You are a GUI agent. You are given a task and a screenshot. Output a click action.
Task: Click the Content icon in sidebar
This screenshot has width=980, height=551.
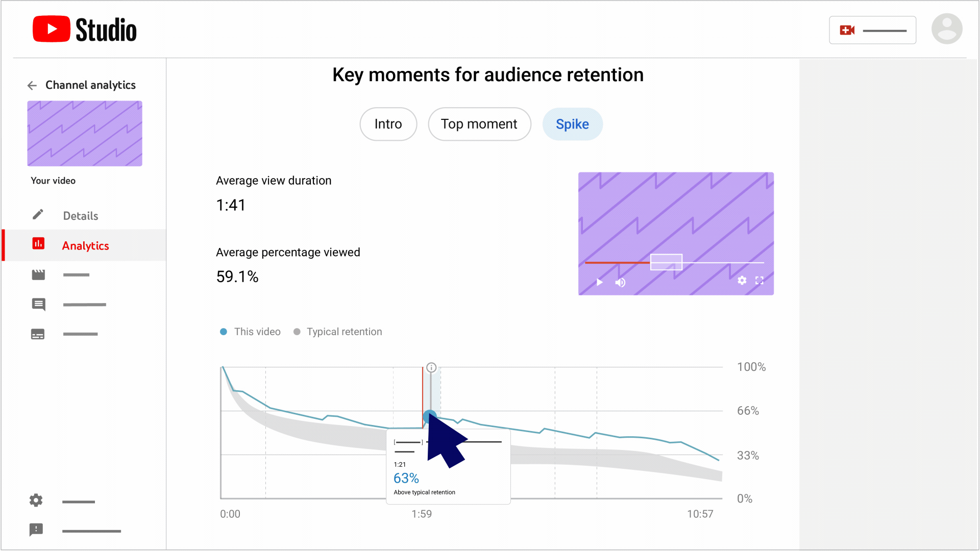38,274
